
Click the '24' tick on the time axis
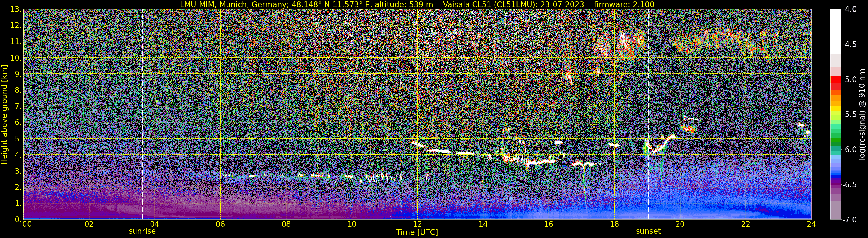click(x=811, y=224)
